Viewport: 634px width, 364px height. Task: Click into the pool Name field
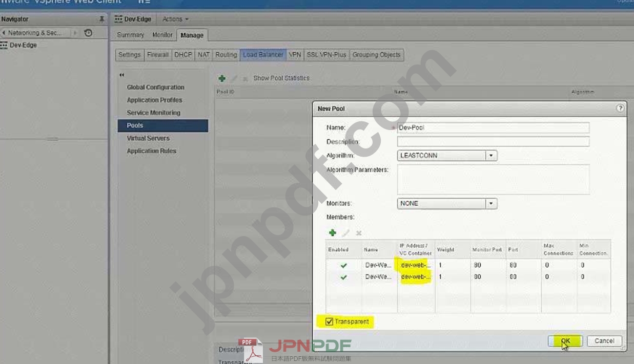click(493, 127)
